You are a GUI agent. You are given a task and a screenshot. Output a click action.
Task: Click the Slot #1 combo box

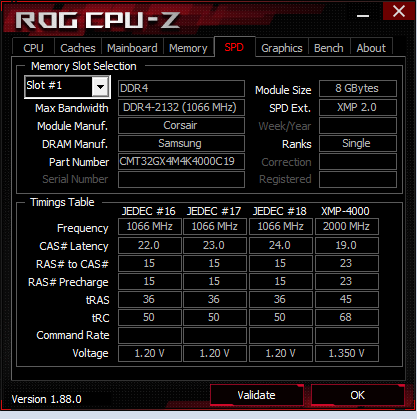67,87
